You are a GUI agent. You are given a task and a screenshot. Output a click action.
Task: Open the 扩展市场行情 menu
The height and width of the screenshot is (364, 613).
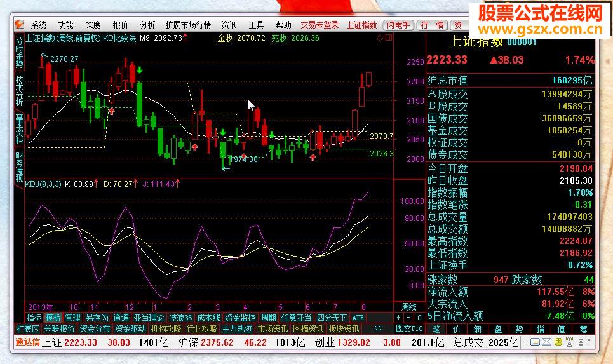(189, 25)
